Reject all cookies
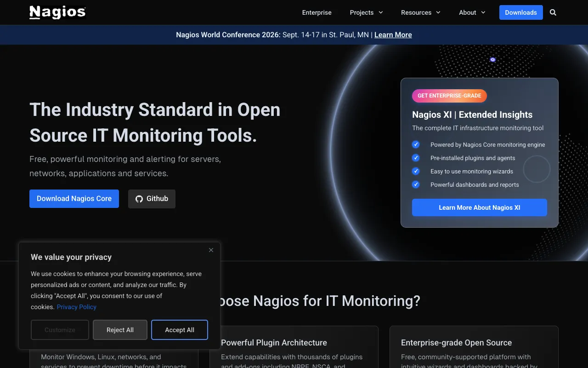Screen dimensions: 588x368 click(x=120, y=330)
